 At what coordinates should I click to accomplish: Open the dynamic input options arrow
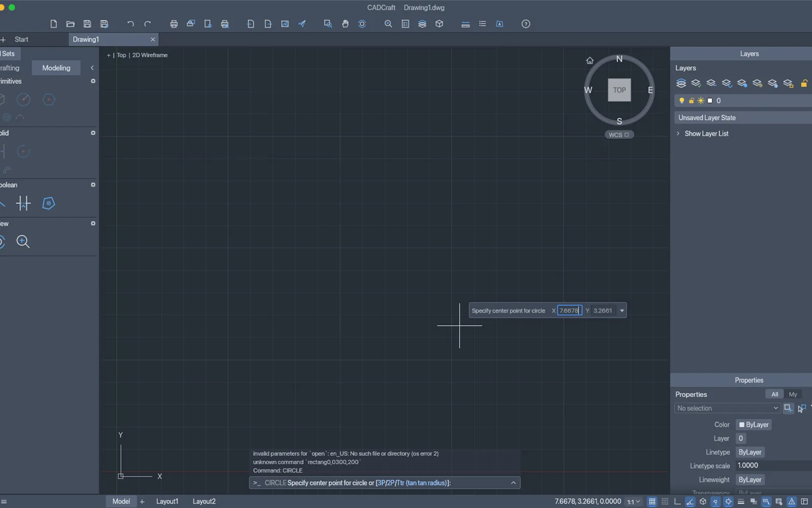(x=622, y=310)
